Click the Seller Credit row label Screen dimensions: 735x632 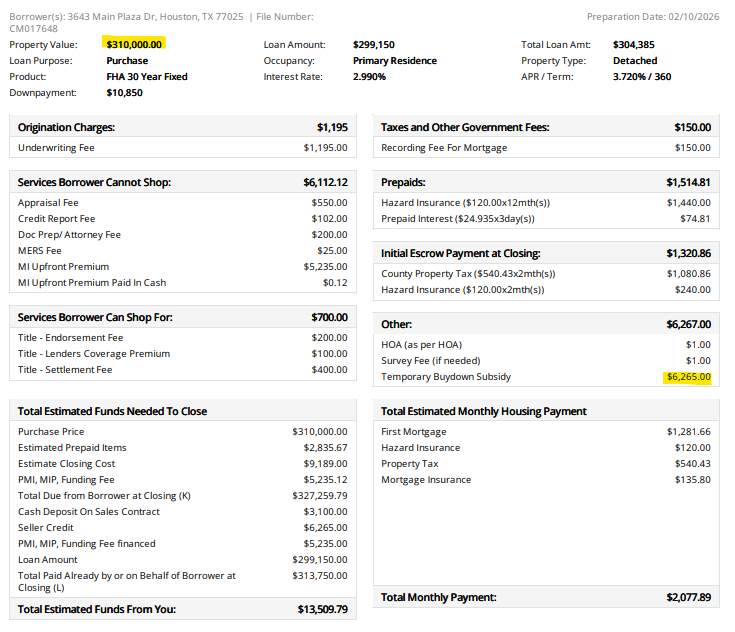click(x=46, y=528)
